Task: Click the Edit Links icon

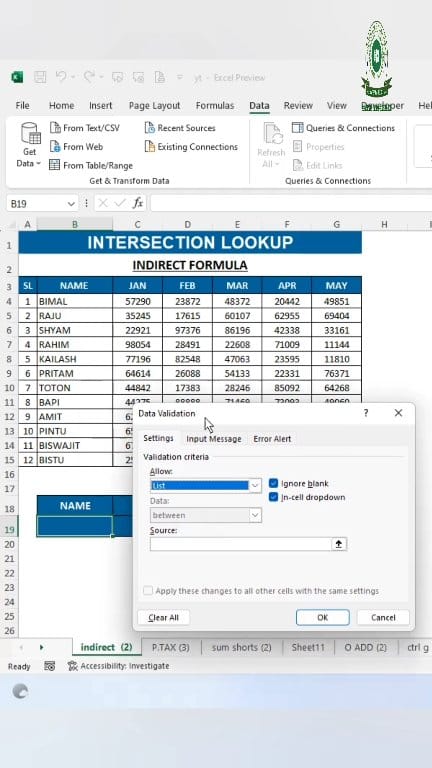Action: tap(297, 165)
